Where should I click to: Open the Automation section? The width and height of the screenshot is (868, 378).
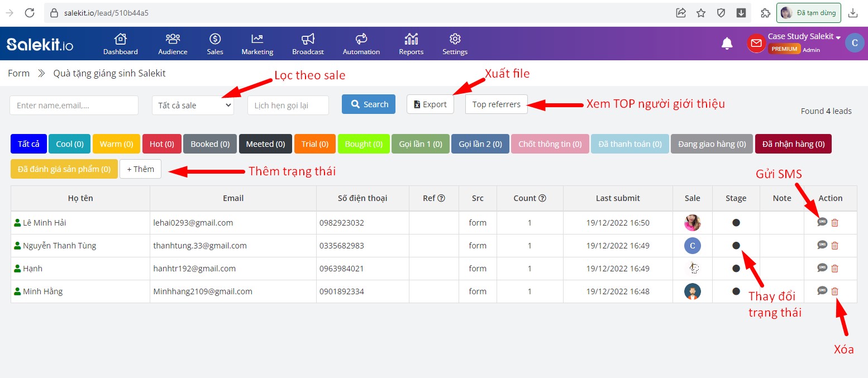[x=361, y=44]
